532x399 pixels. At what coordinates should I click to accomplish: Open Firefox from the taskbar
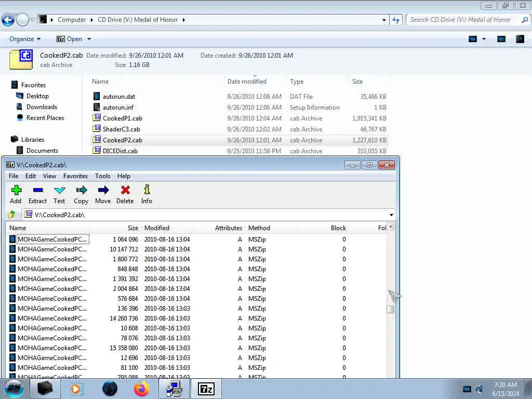coord(141,389)
